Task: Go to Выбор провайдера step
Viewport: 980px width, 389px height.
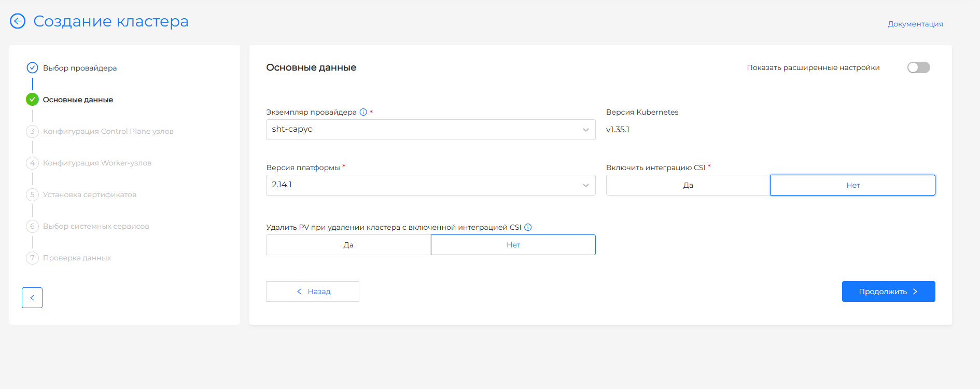Action: [80, 68]
